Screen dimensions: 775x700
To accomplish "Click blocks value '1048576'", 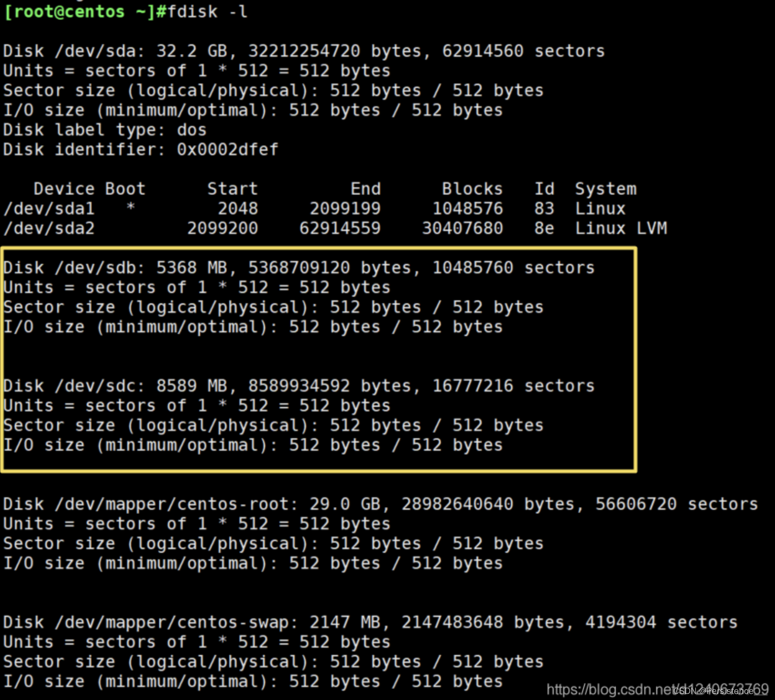I will coord(467,209).
